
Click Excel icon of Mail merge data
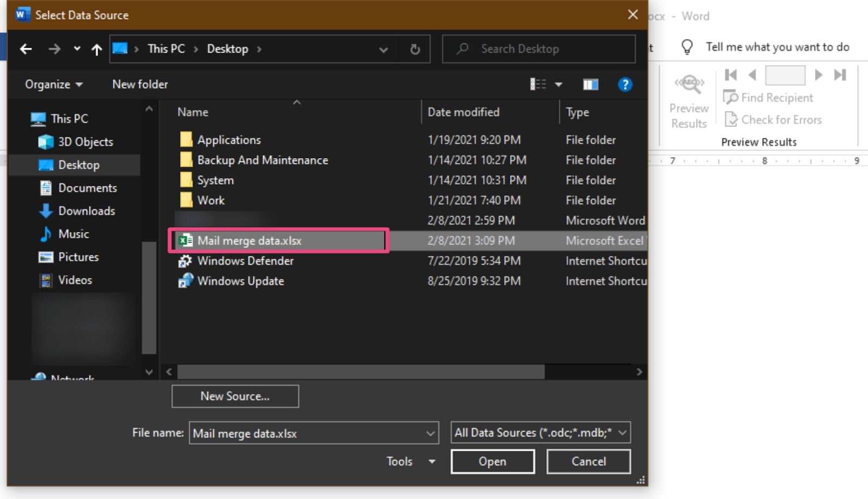186,241
